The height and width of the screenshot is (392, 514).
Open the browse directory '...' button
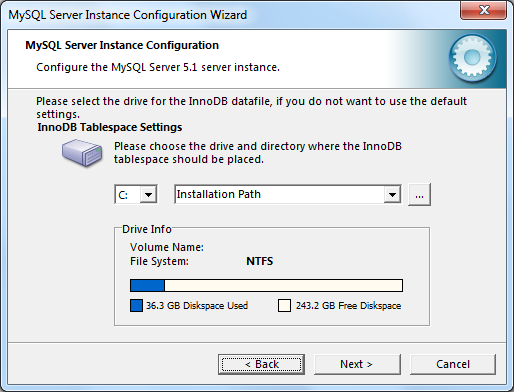[x=419, y=194]
